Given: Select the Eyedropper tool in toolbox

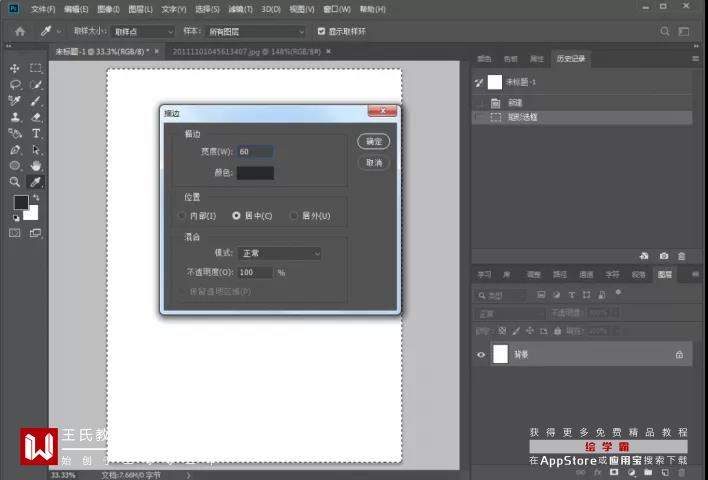Looking at the screenshot, I should 36,182.
